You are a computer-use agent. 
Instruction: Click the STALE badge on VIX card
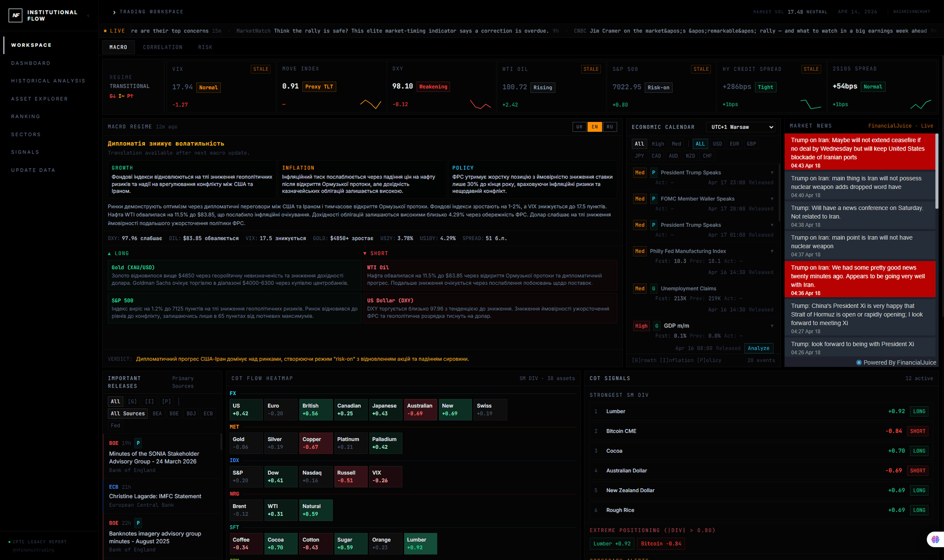coord(261,69)
